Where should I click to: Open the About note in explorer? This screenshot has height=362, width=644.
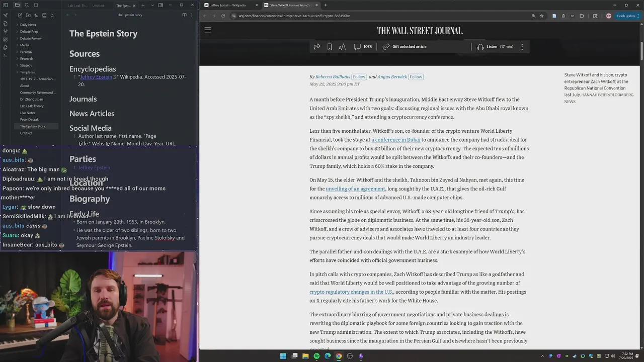click(x=25, y=85)
